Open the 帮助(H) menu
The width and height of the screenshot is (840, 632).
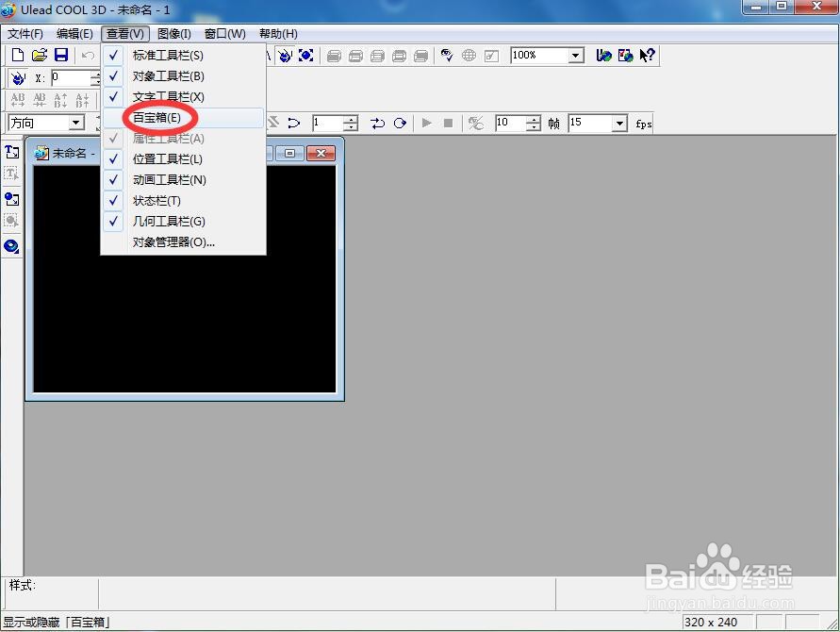(278, 34)
